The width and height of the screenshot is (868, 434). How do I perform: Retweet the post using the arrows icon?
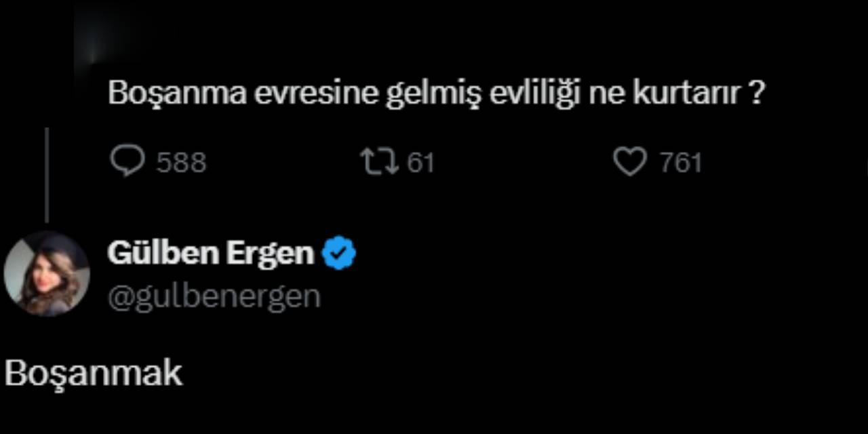379,162
